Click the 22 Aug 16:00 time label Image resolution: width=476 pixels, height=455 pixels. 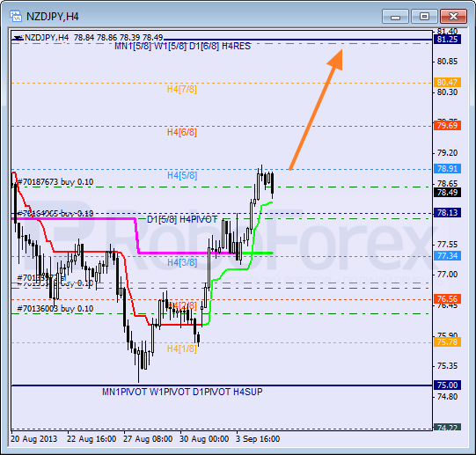click(92, 439)
